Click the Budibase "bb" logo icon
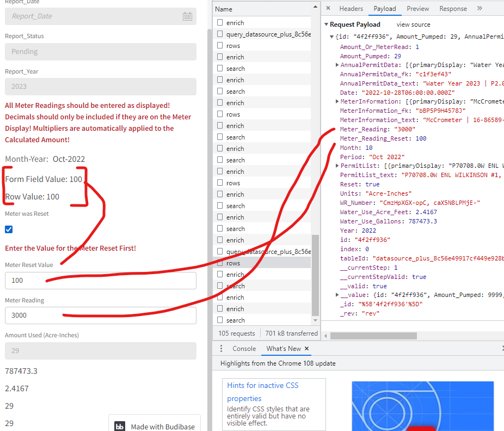Image resolution: width=504 pixels, height=431 pixels. (120, 426)
